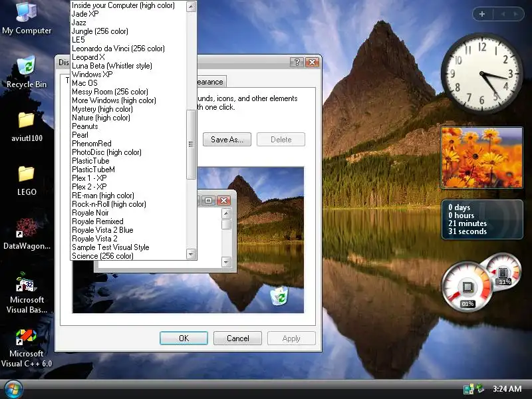
Task: Choose Peanuts theme entry
Action: [128, 126]
